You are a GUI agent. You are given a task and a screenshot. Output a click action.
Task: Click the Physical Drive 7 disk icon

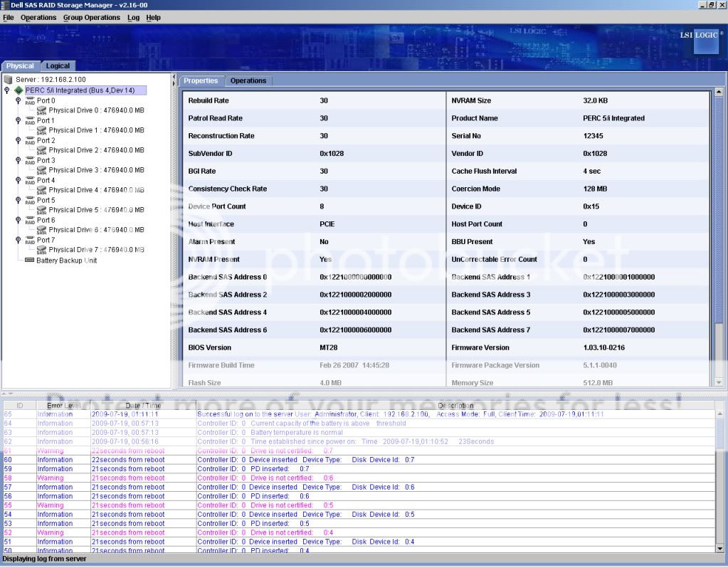[41, 250]
